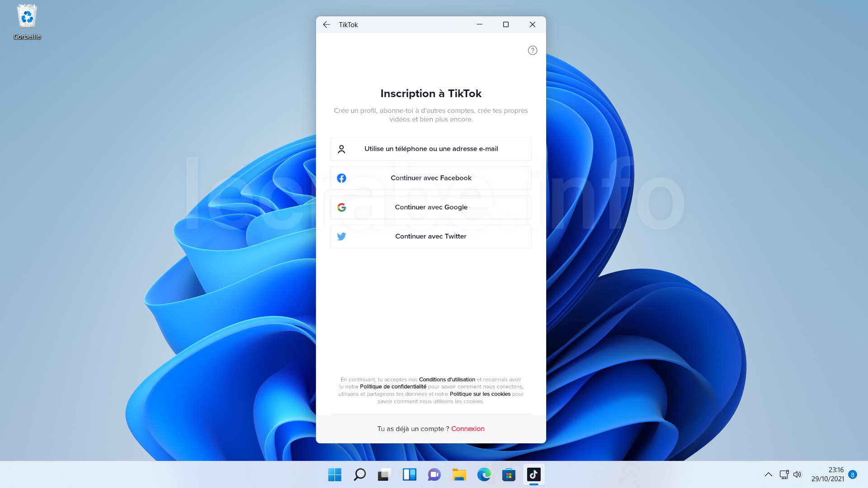Choose 'Utilise un téléphone ou une adresse e-mail'
868x488 pixels.
click(x=431, y=149)
